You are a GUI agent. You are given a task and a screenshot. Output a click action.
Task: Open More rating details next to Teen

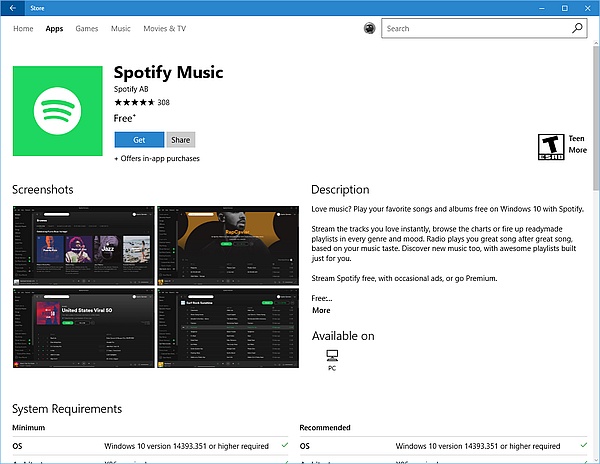[x=577, y=150]
